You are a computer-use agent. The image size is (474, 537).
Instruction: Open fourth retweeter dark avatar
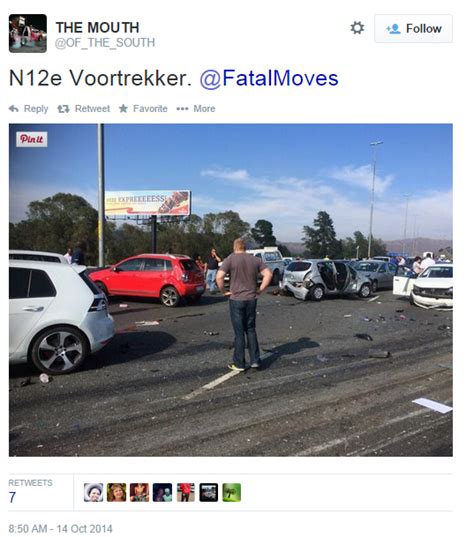coord(162,492)
